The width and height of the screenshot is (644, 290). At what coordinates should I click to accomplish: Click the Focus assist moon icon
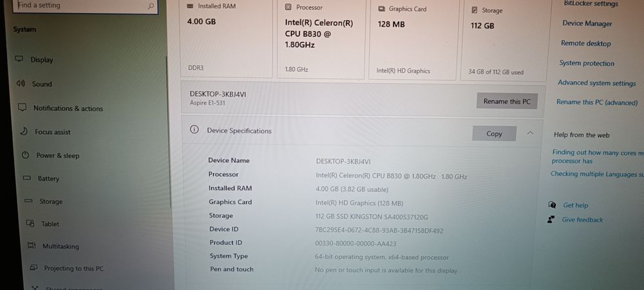24,131
